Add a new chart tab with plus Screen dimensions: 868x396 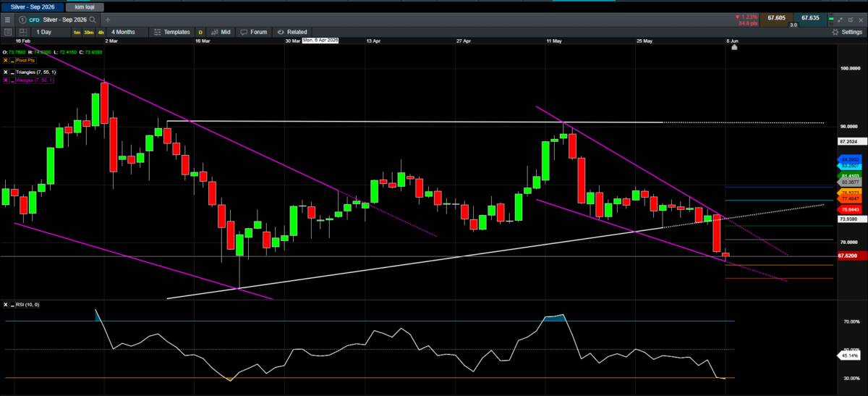click(x=108, y=20)
